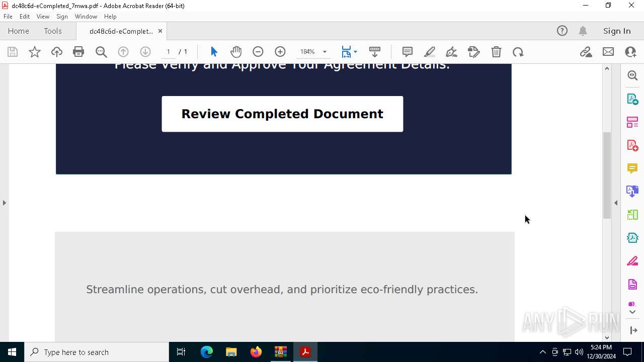Delete using the trash icon
This screenshot has width=644, height=362.
(496, 52)
